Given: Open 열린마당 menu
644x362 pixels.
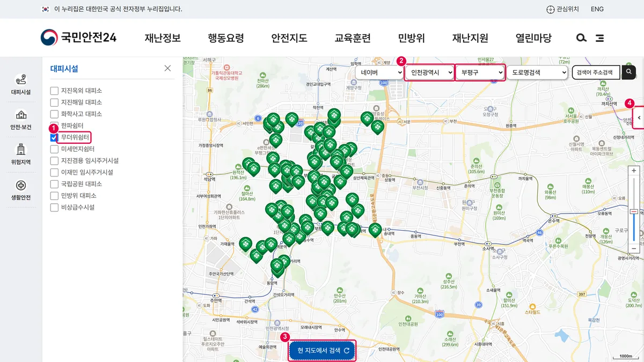Looking at the screenshot, I should [x=533, y=38].
